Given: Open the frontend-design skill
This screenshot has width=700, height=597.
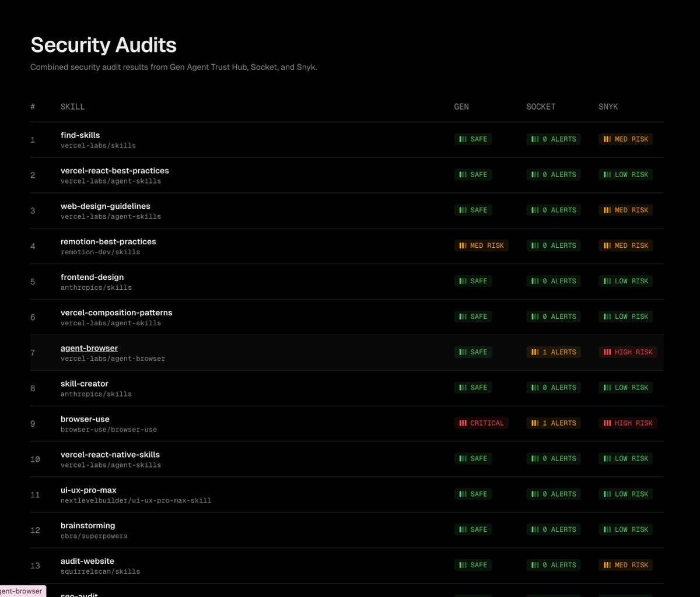Looking at the screenshot, I should pyautogui.click(x=92, y=278).
